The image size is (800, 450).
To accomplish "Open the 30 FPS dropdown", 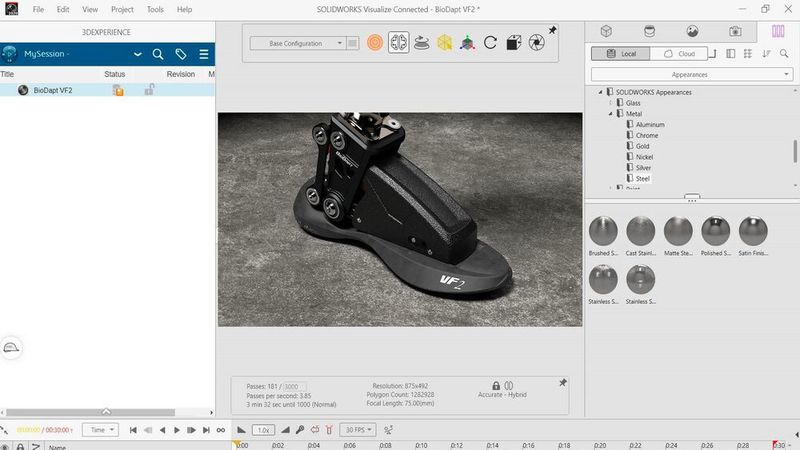I will click(358, 430).
